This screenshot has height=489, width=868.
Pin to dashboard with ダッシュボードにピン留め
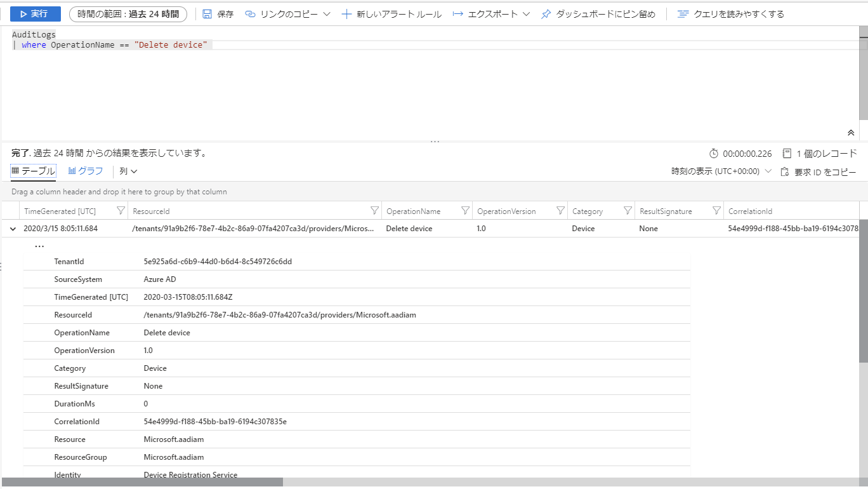(x=598, y=14)
